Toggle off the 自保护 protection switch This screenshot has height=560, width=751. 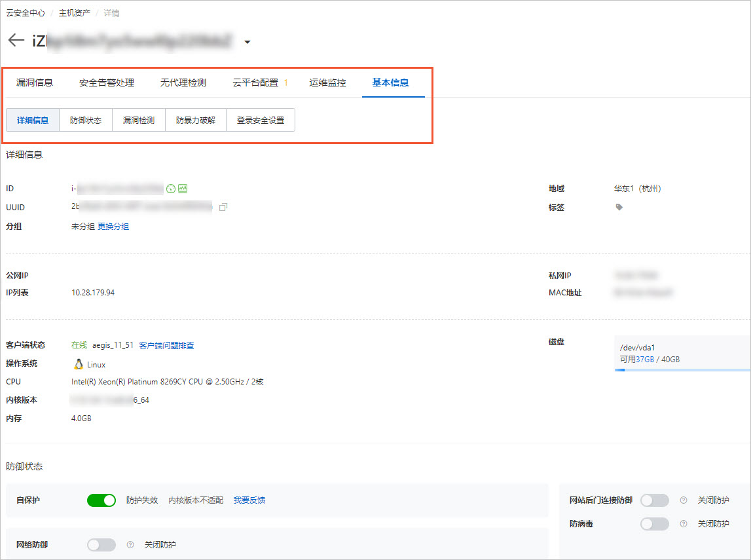(101, 500)
